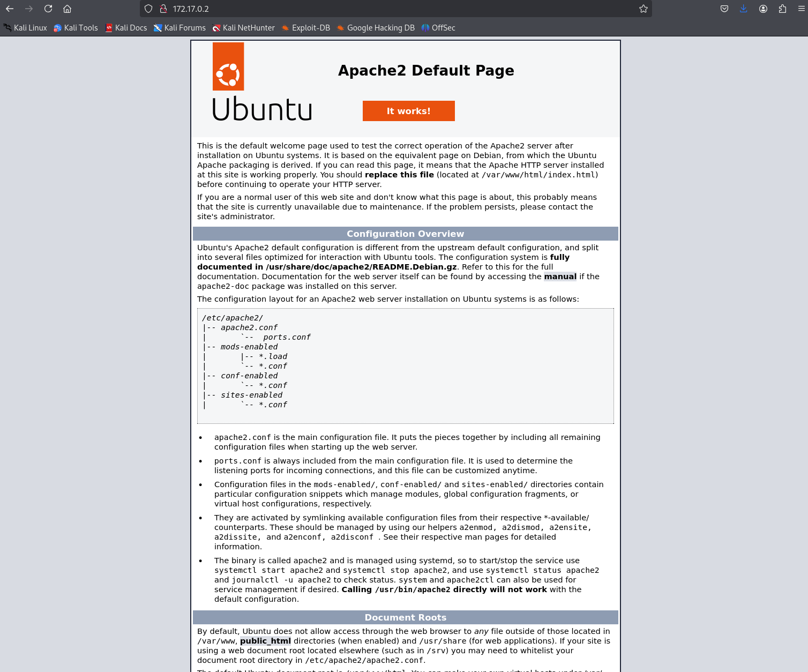Click the /etc/apache2/ line in the tree
Viewport: 808px width, 672px height.
coord(233,318)
